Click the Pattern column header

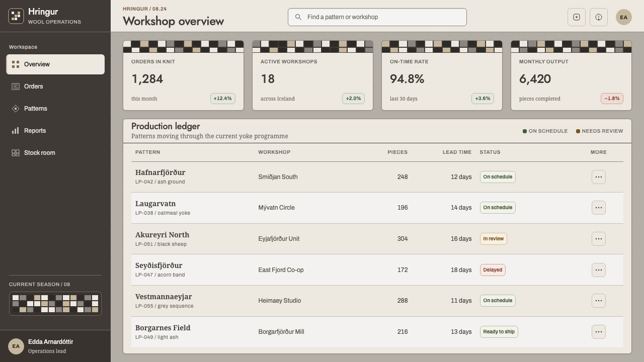[147, 152]
